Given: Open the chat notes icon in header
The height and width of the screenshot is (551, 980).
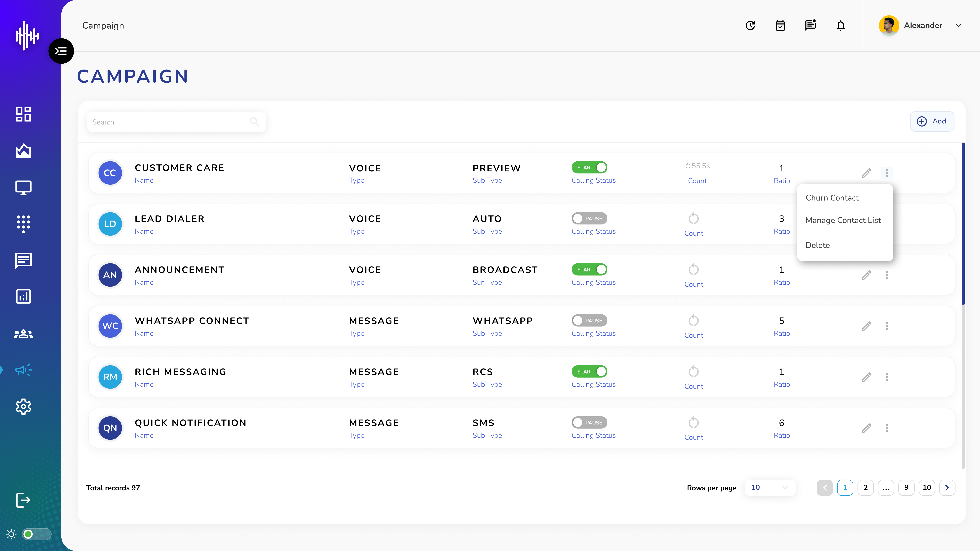Looking at the screenshot, I should 810,25.
